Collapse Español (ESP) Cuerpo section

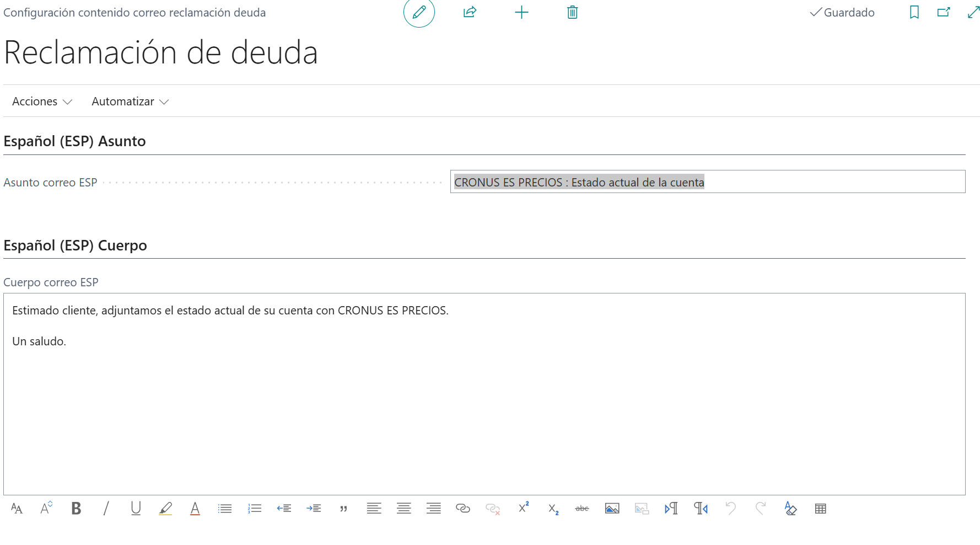coord(75,245)
